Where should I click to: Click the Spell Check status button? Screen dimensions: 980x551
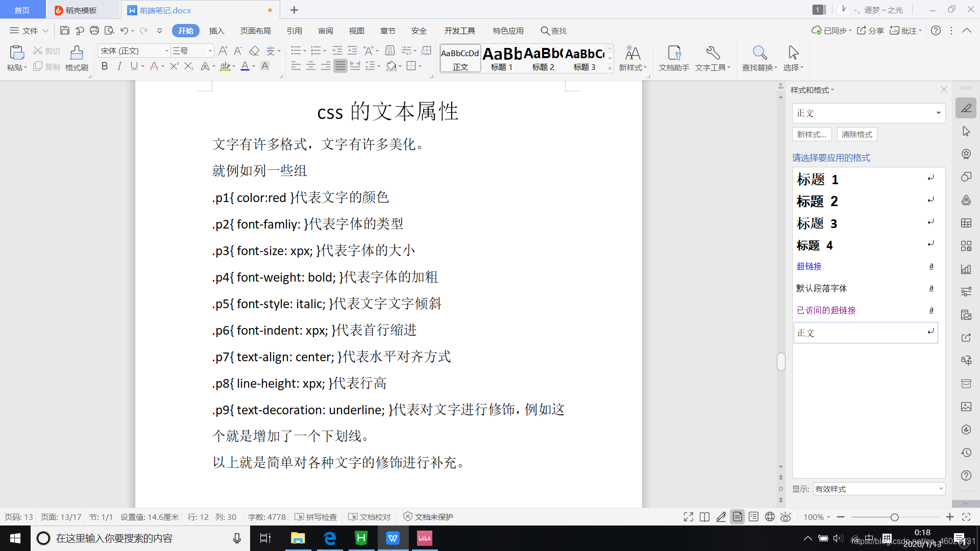click(316, 517)
